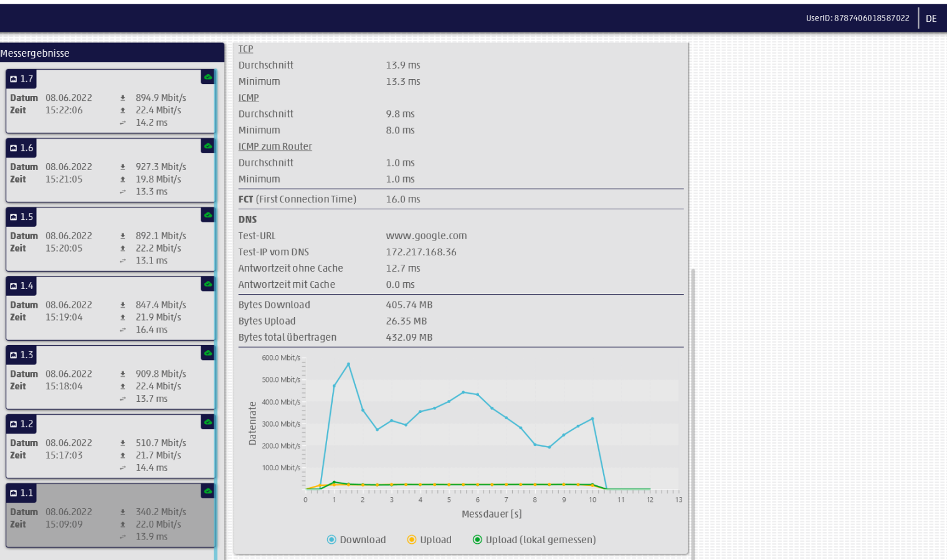947x560 pixels.
Task: Click the download peak point on chart
Action: (x=348, y=364)
